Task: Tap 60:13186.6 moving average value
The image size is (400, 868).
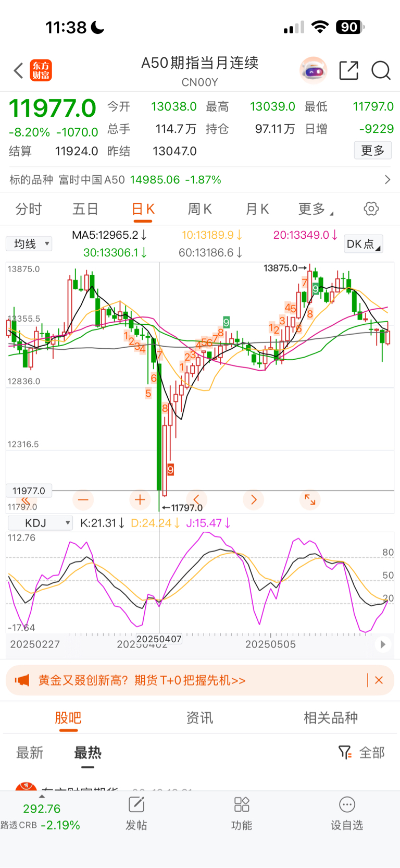Action: (211, 253)
